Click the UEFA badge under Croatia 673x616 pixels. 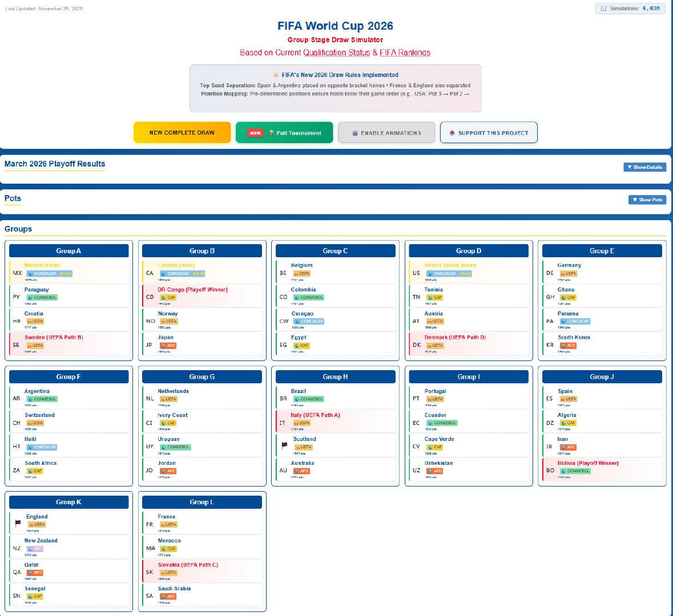click(x=35, y=321)
